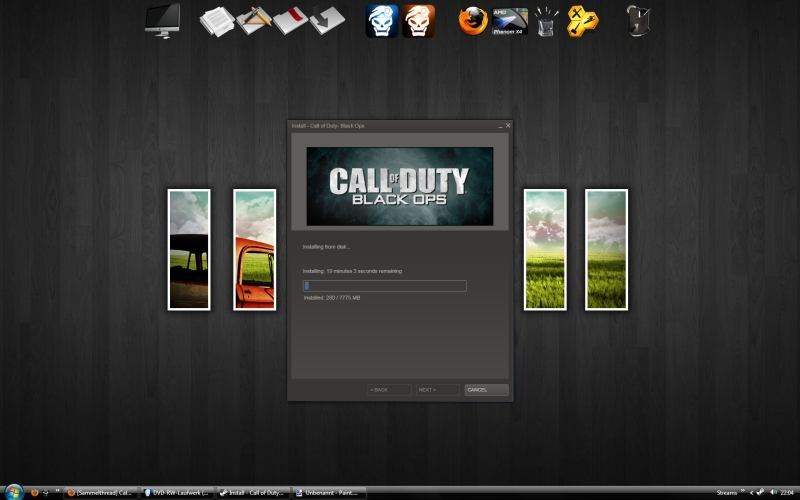Open the AMD Phenom X4 dock icon
Image resolution: width=800 pixels, height=500 pixels.
coord(510,21)
